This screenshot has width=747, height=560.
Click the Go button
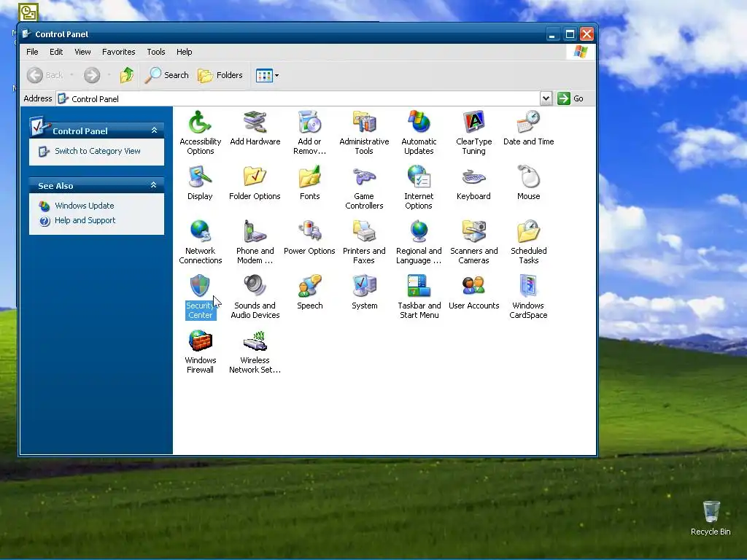(x=570, y=98)
